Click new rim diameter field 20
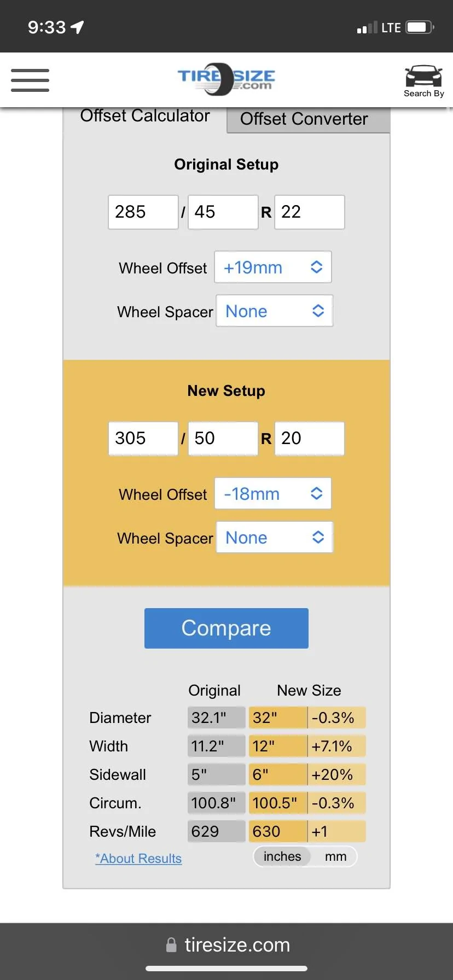Viewport: 453px width, 980px height. pyautogui.click(x=309, y=439)
